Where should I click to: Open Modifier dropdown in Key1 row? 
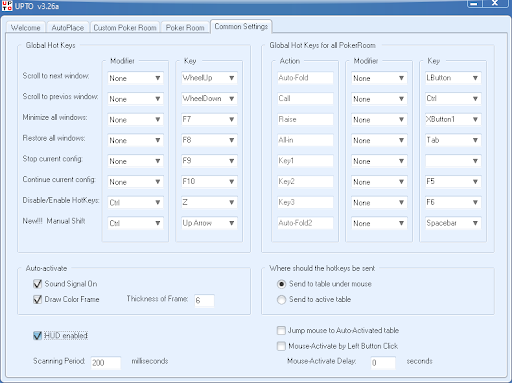[379, 161]
